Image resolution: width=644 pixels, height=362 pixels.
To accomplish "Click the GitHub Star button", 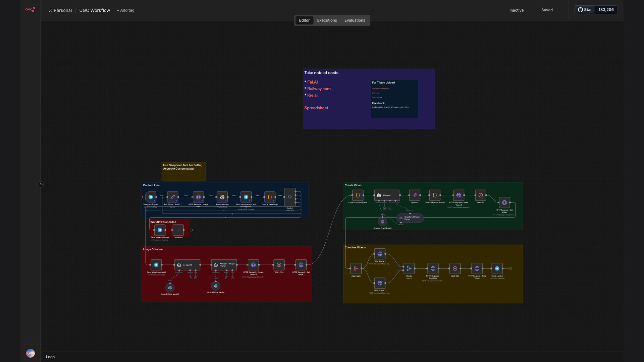I will click(x=585, y=10).
